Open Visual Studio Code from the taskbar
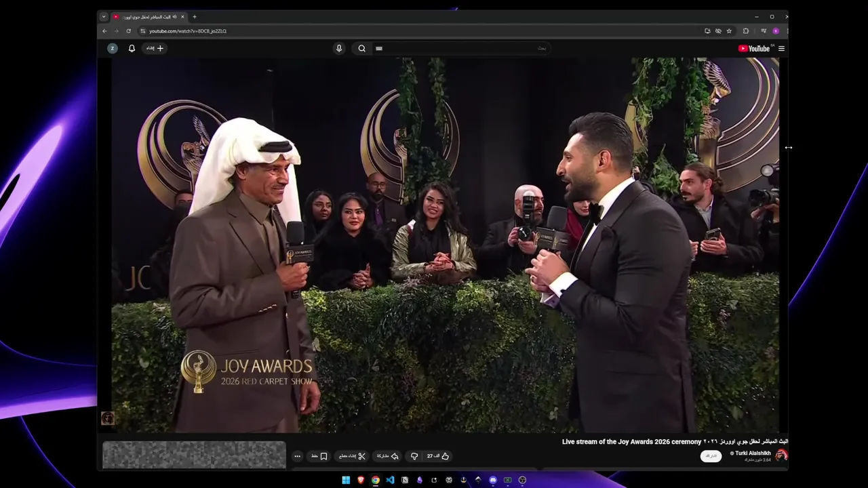 (x=390, y=480)
